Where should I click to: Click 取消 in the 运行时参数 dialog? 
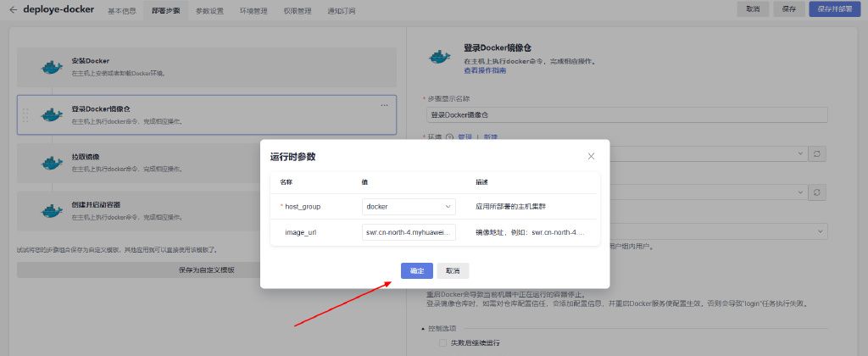[x=453, y=270]
